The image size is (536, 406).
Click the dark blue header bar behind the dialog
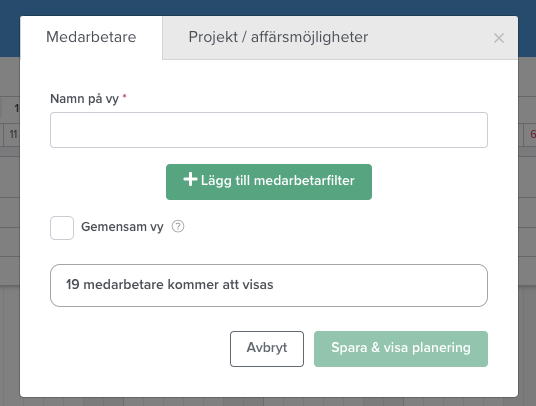(268, 8)
